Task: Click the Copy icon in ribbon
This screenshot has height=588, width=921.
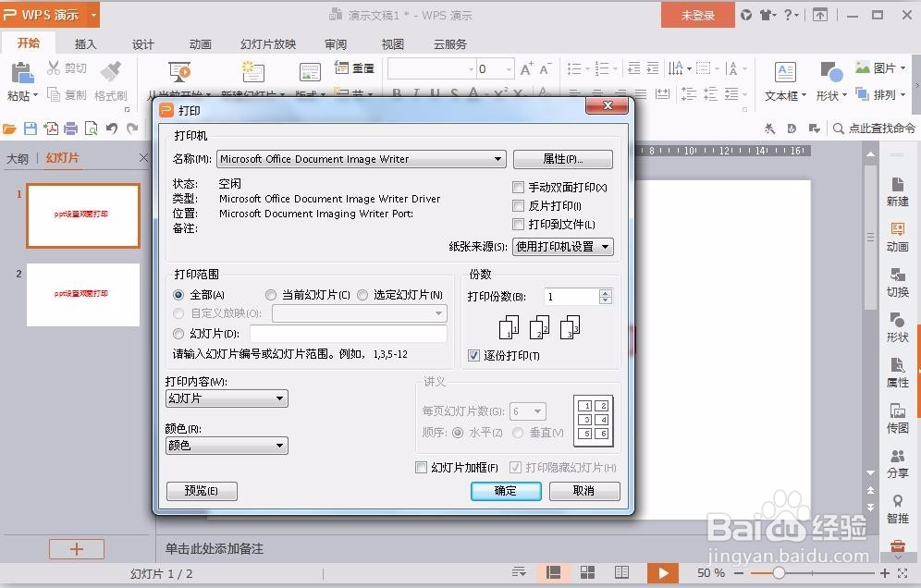Action: tap(54, 94)
